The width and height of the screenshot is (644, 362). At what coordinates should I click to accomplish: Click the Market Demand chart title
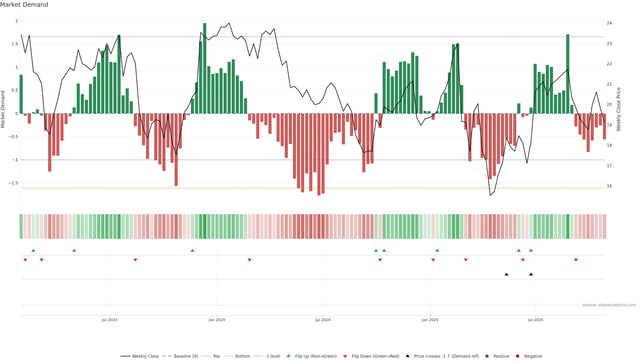click(x=24, y=5)
